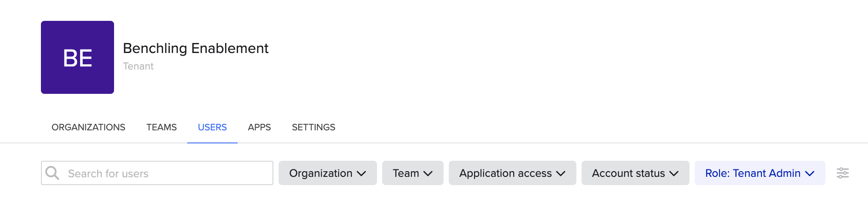Click the Benchling Enablement tenant title
This screenshot has width=868, height=199.
[195, 48]
